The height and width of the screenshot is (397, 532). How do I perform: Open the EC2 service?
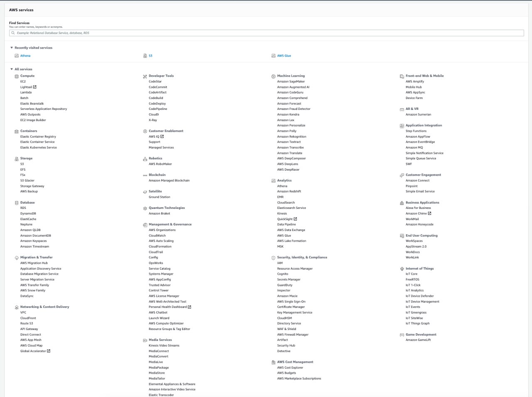pyautogui.click(x=23, y=82)
